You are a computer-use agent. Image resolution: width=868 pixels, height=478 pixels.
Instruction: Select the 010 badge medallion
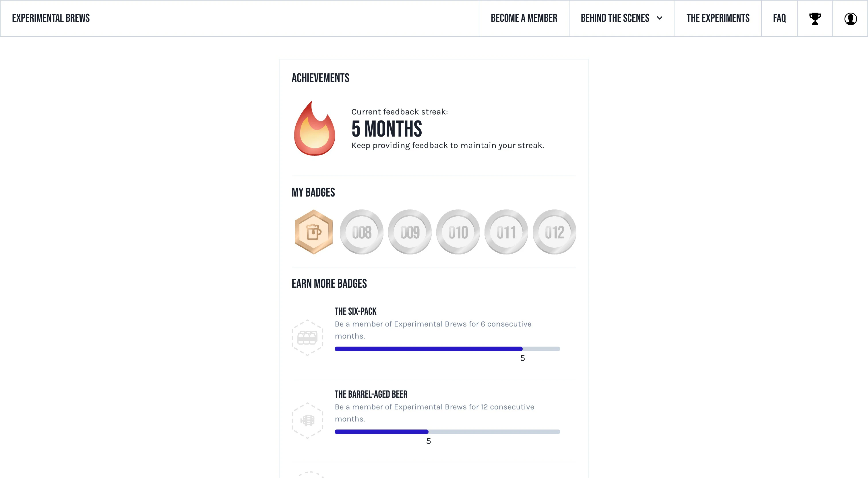(x=458, y=232)
